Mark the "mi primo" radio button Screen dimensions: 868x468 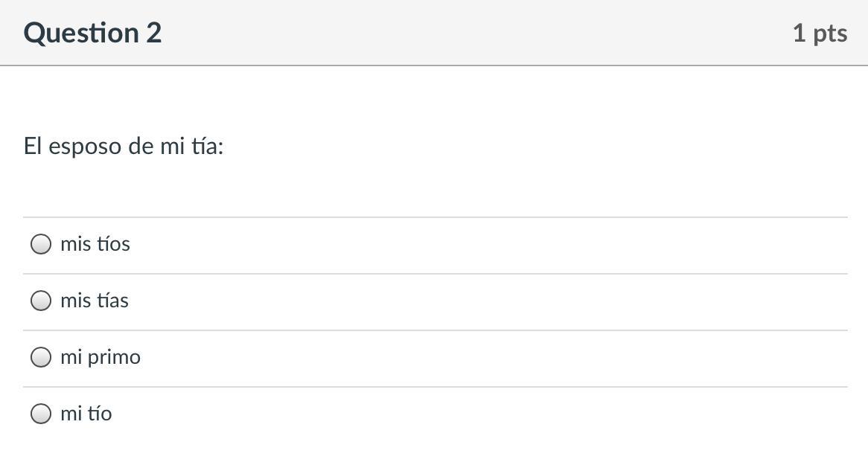[x=41, y=357]
